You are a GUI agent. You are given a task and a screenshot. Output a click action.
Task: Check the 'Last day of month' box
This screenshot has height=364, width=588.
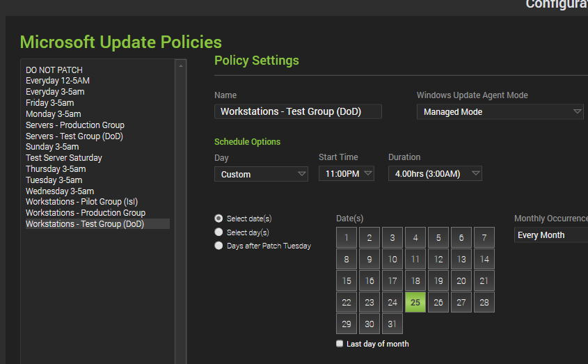[x=340, y=344]
